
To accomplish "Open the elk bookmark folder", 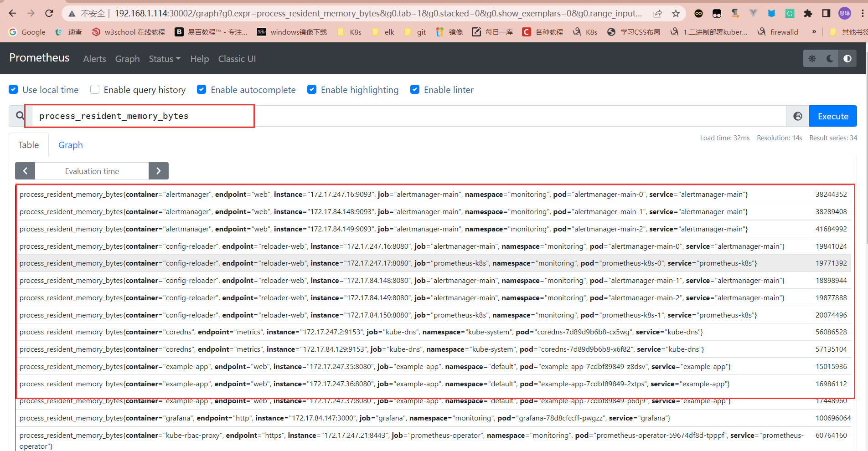I will [383, 32].
